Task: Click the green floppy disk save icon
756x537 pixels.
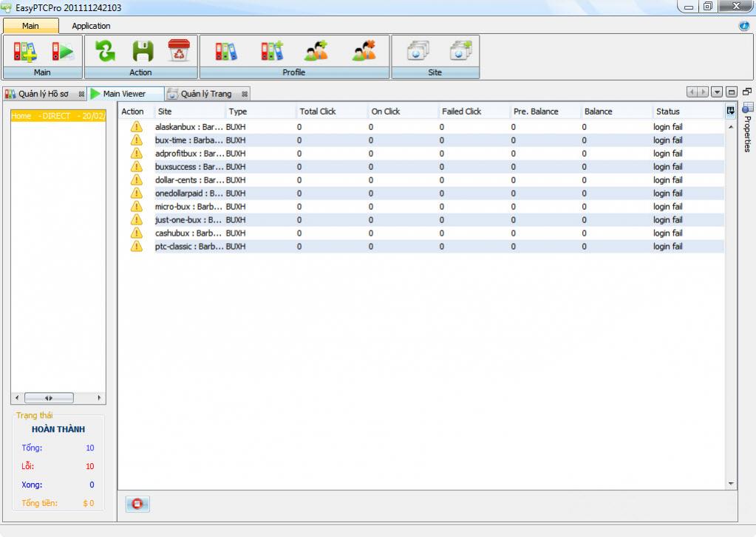Action: pos(142,51)
